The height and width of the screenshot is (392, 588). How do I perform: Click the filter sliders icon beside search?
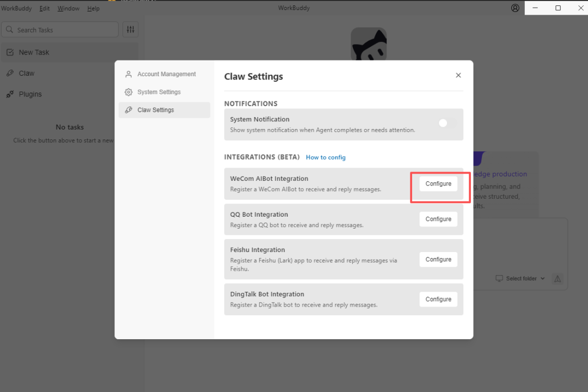pos(131,29)
